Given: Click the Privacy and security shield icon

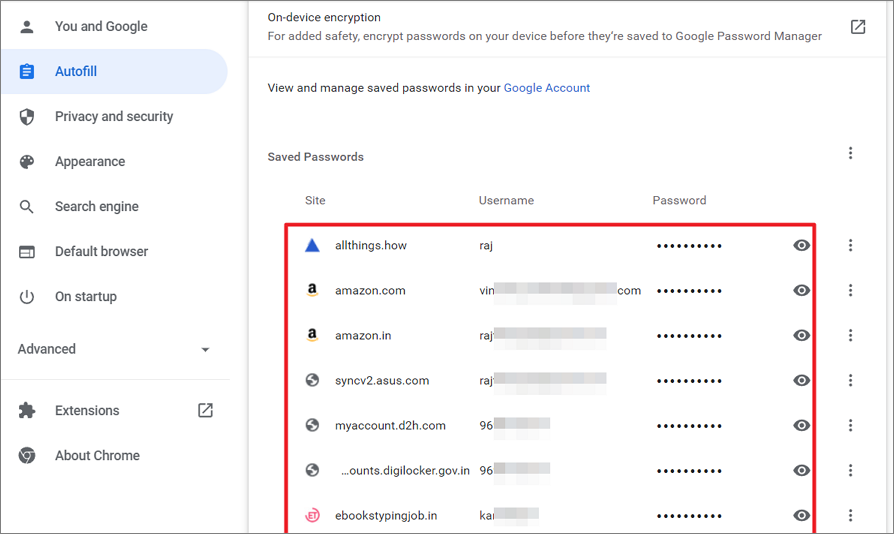Looking at the screenshot, I should (27, 116).
